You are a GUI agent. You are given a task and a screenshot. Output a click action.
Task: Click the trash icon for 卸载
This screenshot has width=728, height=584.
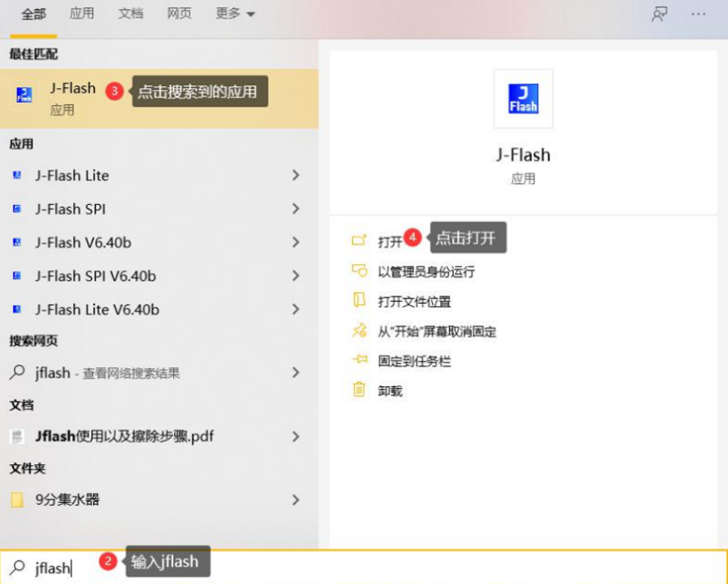[x=359, y=389]
